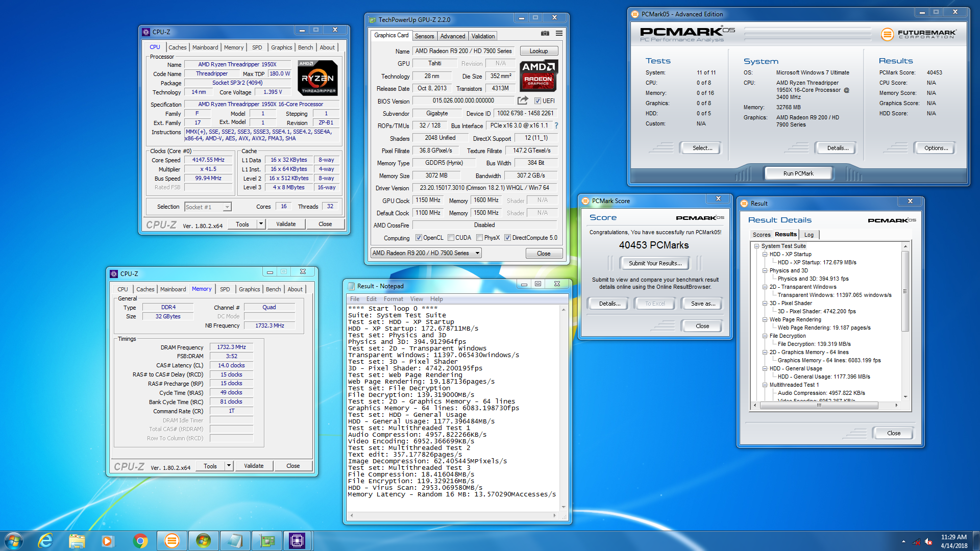The width and height of the screenshot is (980, 551).
Task: Click the green Windows orb taskbar icon
Action: click(203, 540)
